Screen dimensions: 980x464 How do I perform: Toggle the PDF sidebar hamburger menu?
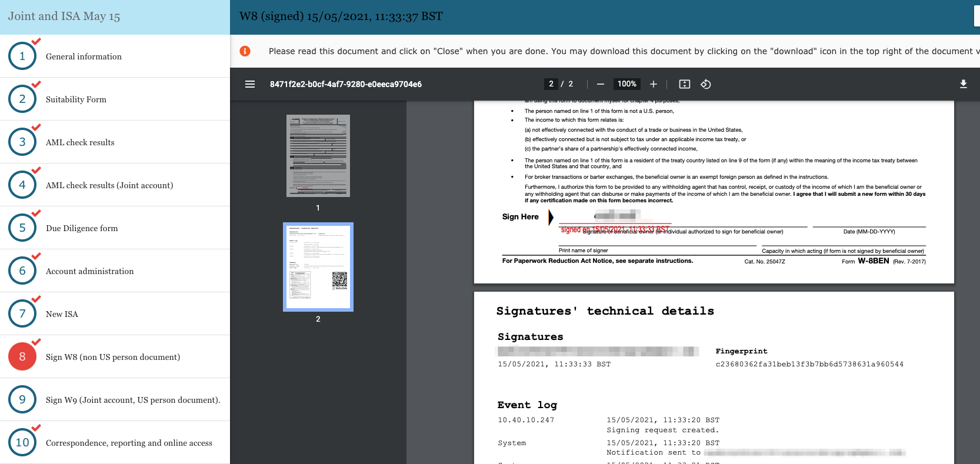point(250,84)
